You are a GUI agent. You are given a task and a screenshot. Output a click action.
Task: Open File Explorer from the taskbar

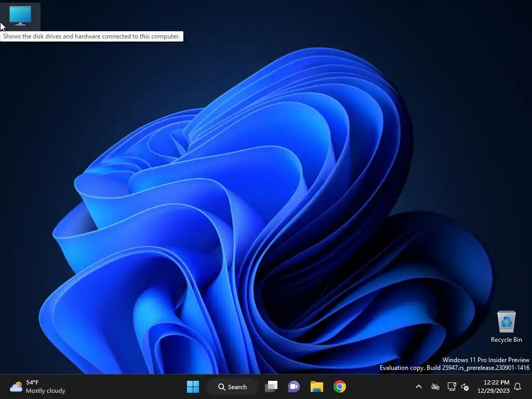tap(317, 387)
